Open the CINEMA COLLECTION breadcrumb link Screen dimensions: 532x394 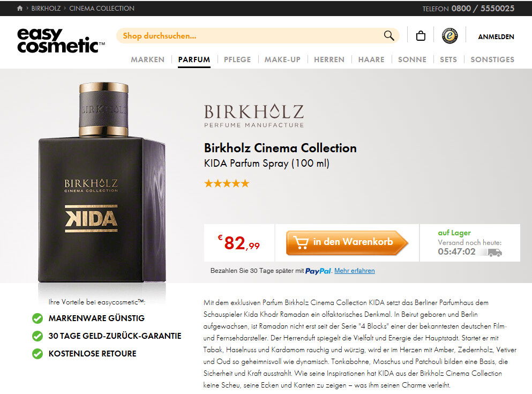pyautogui.click(x=102, y=8)
